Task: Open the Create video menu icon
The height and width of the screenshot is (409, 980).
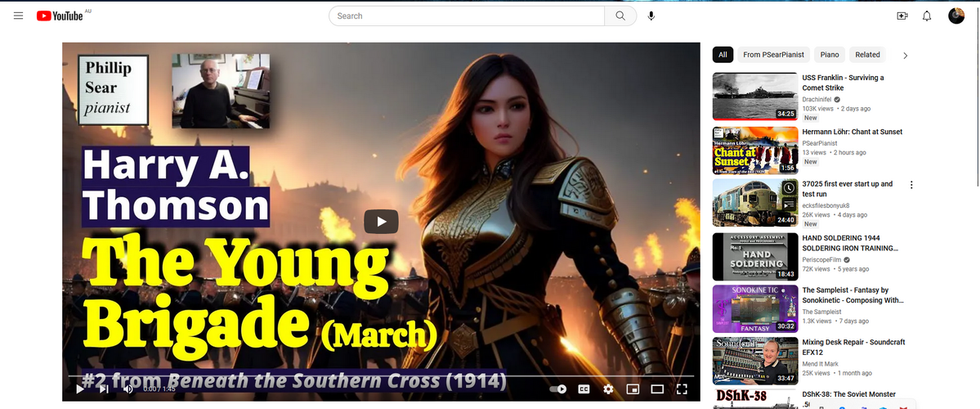Action: [x=902, y=16]
